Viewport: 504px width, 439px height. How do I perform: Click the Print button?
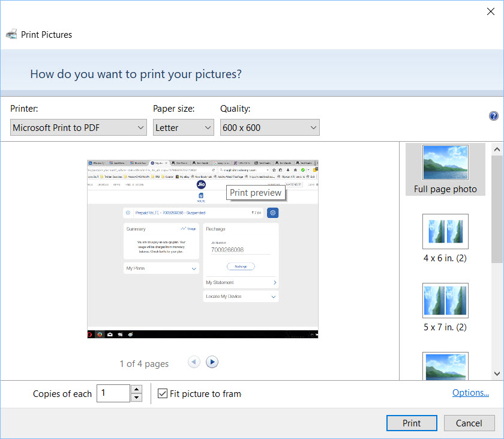pyautogui.click(x=412, y=423)
